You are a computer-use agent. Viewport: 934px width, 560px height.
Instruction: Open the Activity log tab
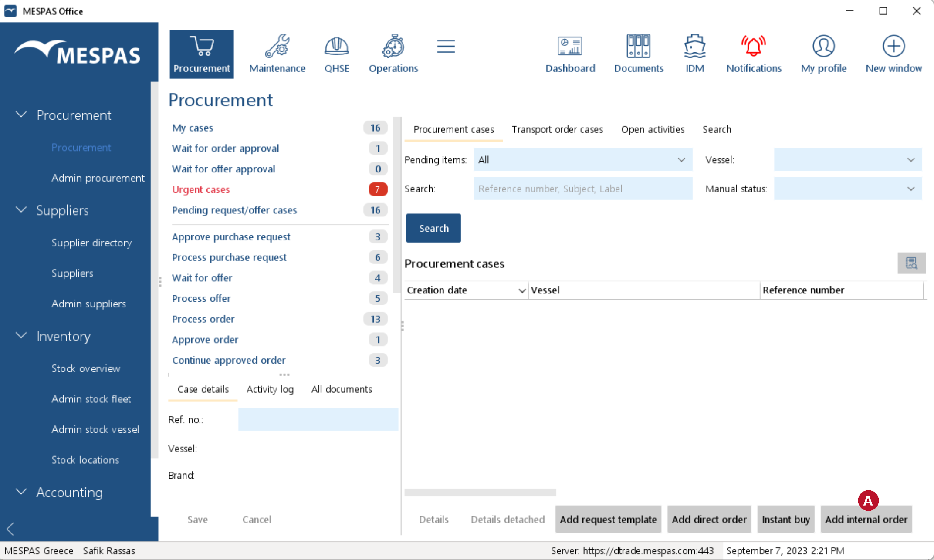click(x=270, y=389)
